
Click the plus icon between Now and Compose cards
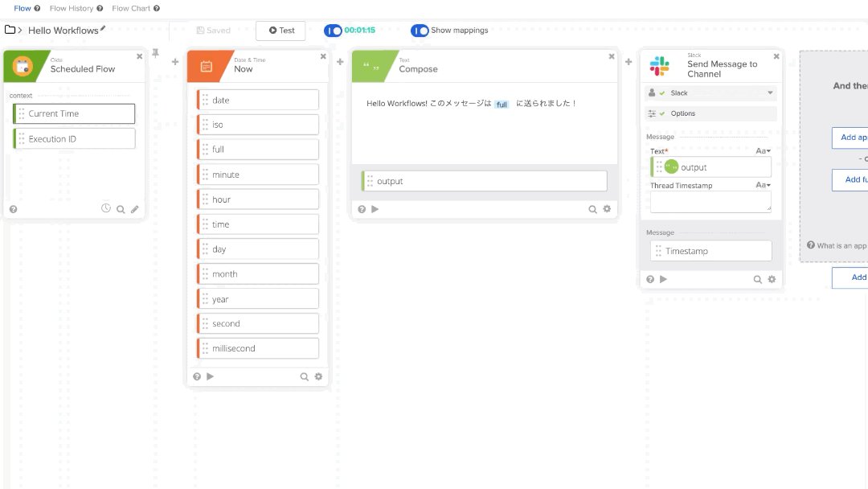click(x=338, y=61)
